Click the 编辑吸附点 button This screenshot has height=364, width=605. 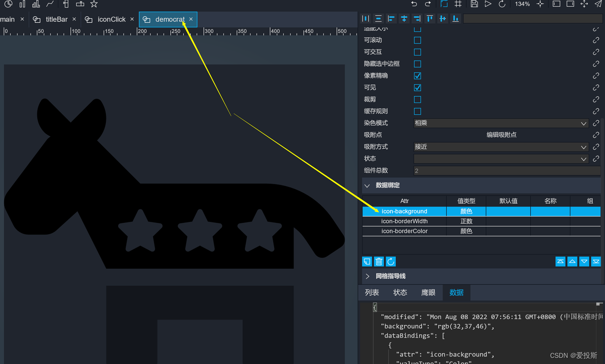coord(501,135)
